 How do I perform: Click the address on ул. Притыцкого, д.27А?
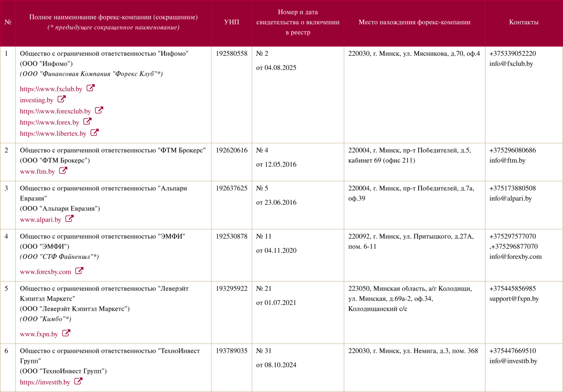411,241
